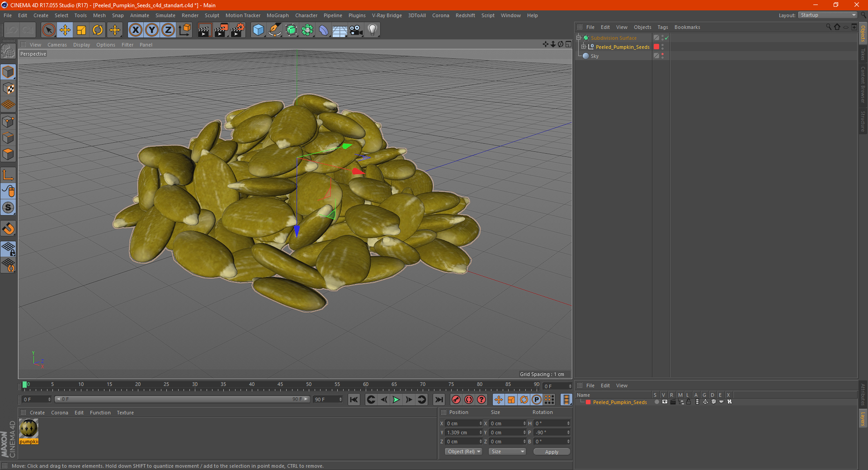Add a Light object
Screen dimensions: 868x470
pos(373,30)
